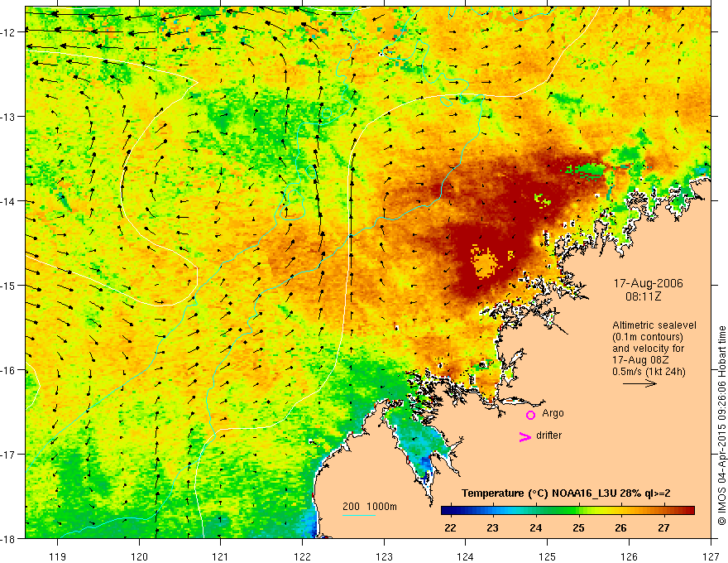Click the temperature color bar
The image size is (728, 563).
568,511
